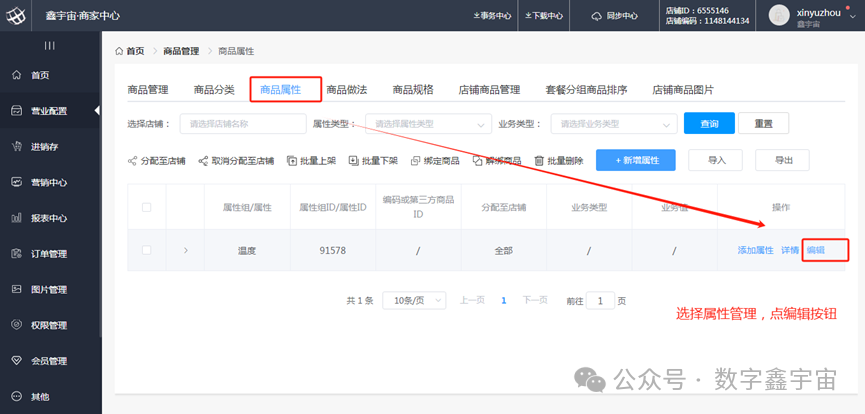Click 批量下架 action
The height and width of the screenshot is (414, 865).
pos(373,161)
